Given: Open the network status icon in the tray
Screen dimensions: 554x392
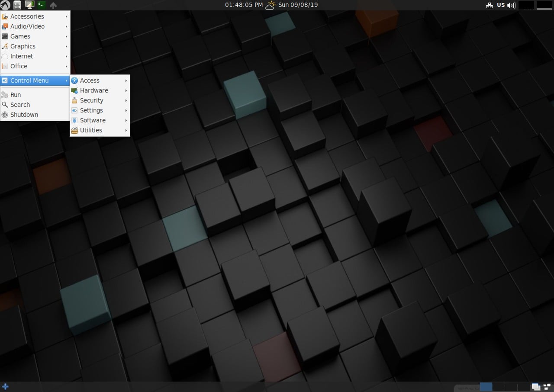Looking at the screenshot, I should coord(490,5).
